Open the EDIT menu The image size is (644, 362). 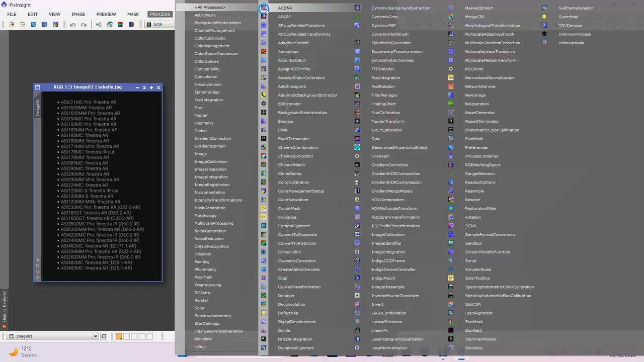click(32, 14)
